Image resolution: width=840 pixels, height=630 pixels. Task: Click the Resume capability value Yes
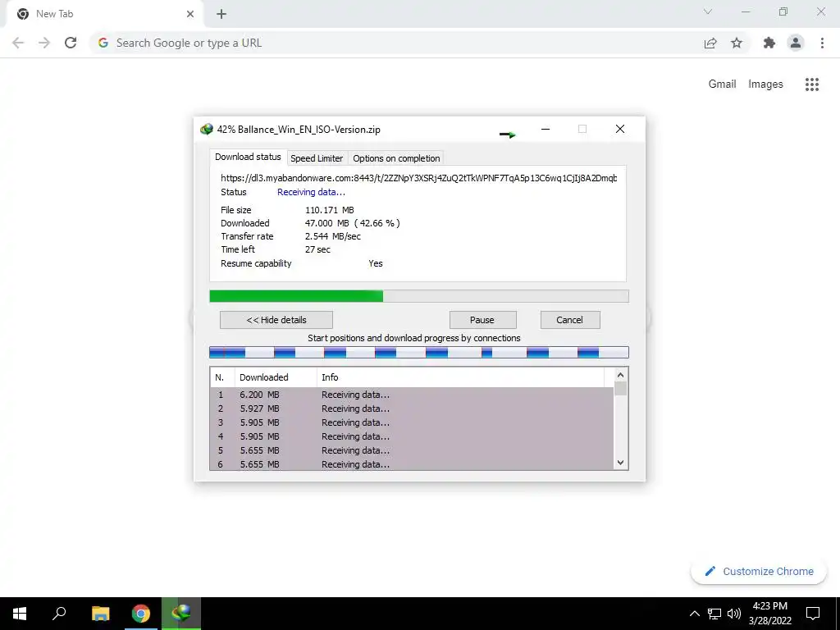[376, 263]
